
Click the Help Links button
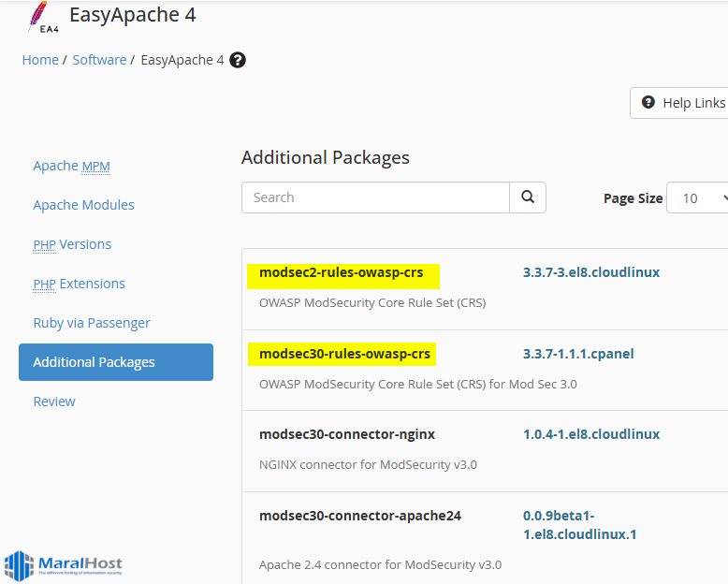(x=679, y=103)
